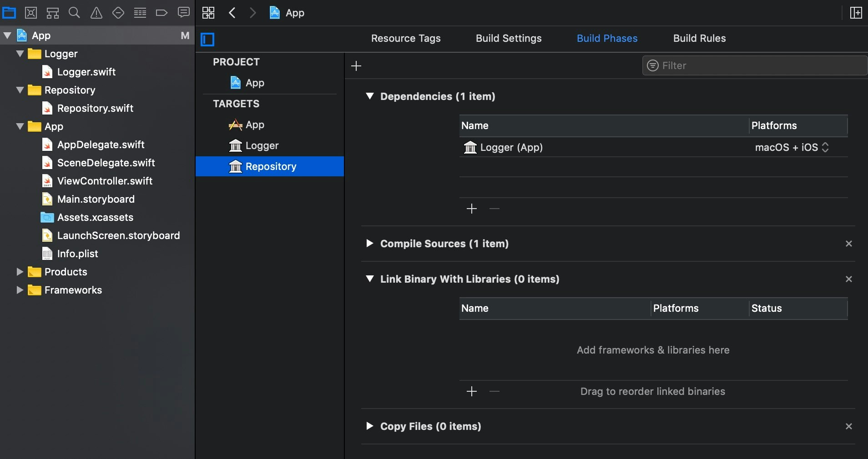
Task: Click into the Filter field
Action: coord(755,65)
